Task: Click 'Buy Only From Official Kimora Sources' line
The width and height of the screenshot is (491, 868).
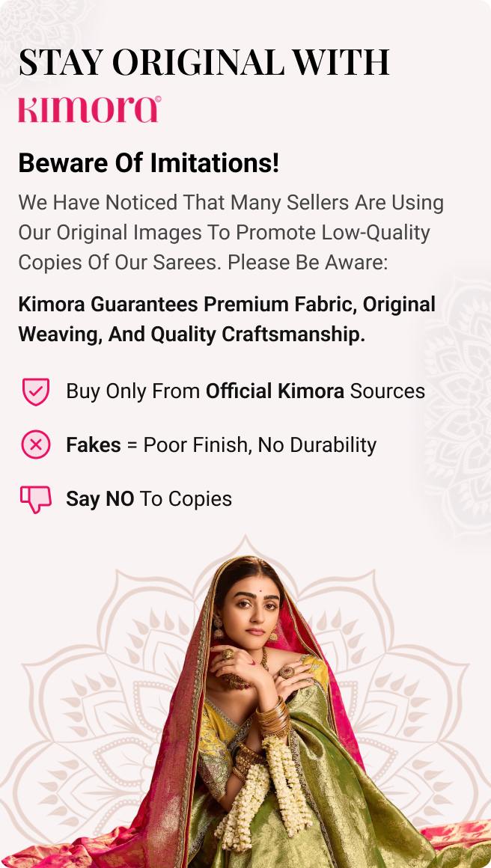Action: [x=246, y=391]
